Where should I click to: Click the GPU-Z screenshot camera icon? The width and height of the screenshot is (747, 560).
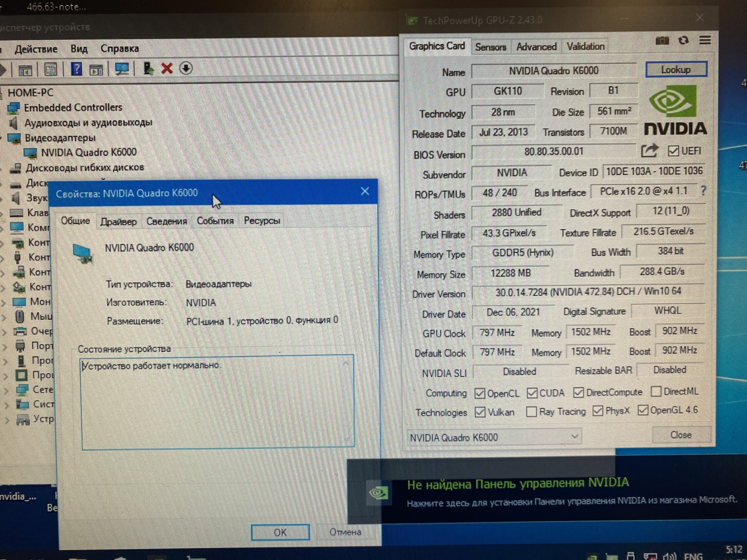click(x=662, y=41)
